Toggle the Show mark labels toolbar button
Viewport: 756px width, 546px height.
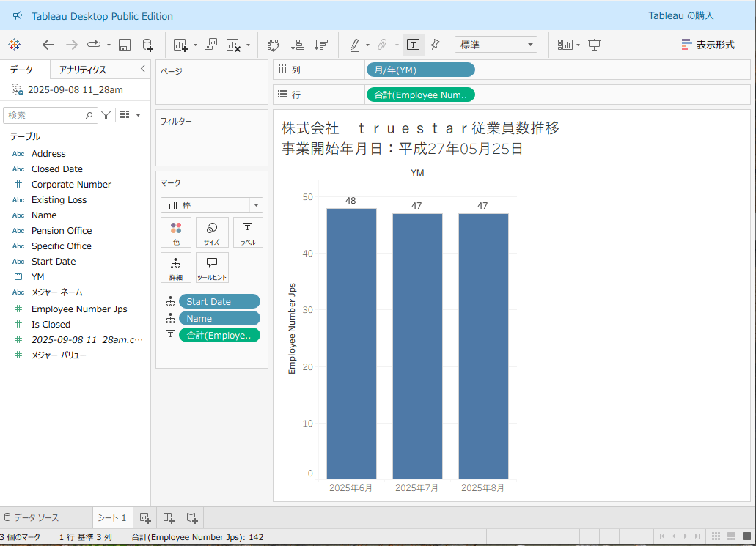pos(413,45)
